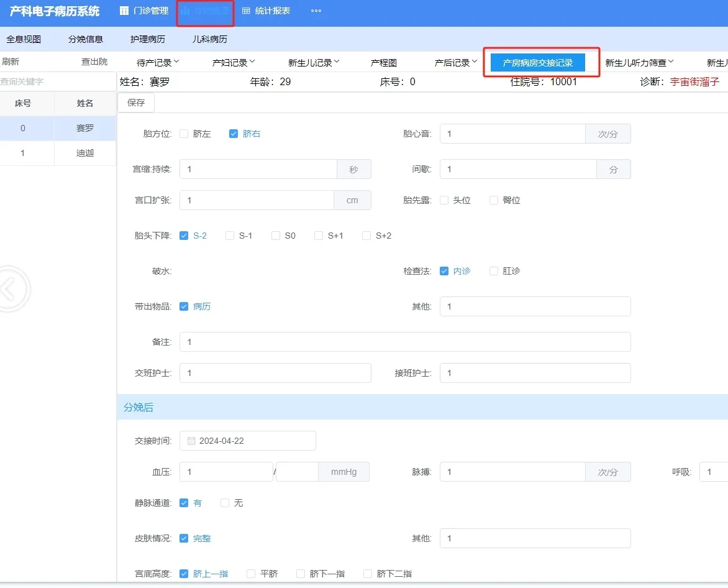728x588 pixels.
Task: Check the 肛诊 checkbox for 检查法
Action: coord(494,271)
